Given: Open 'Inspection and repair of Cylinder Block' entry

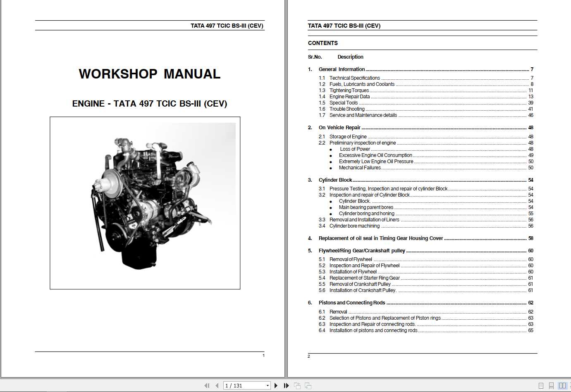Looking at the screenshot, I should [x=426, y=195].
